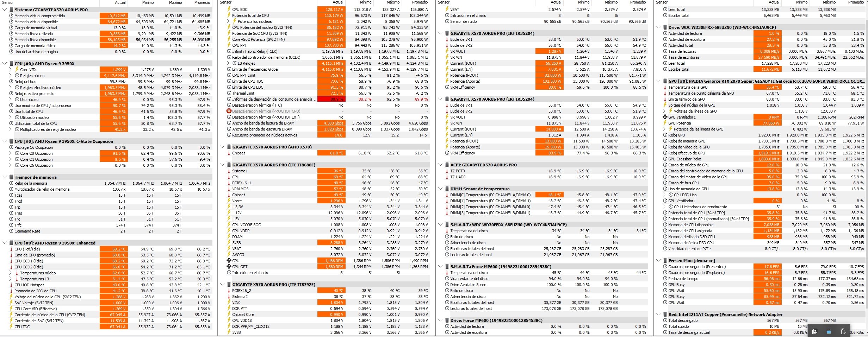Click lightning icon next to Core VIDs
868x337 pixels.
point(17,70)
